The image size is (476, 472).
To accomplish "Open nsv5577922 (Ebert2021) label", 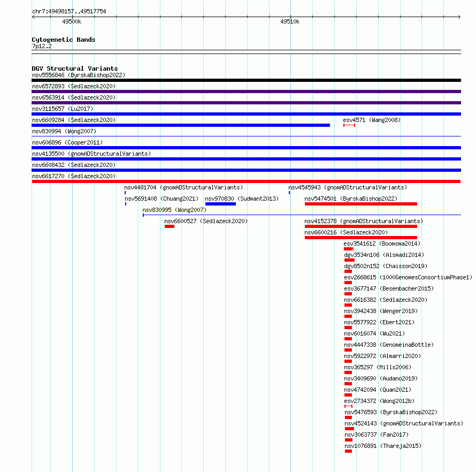I will point(379,322).
